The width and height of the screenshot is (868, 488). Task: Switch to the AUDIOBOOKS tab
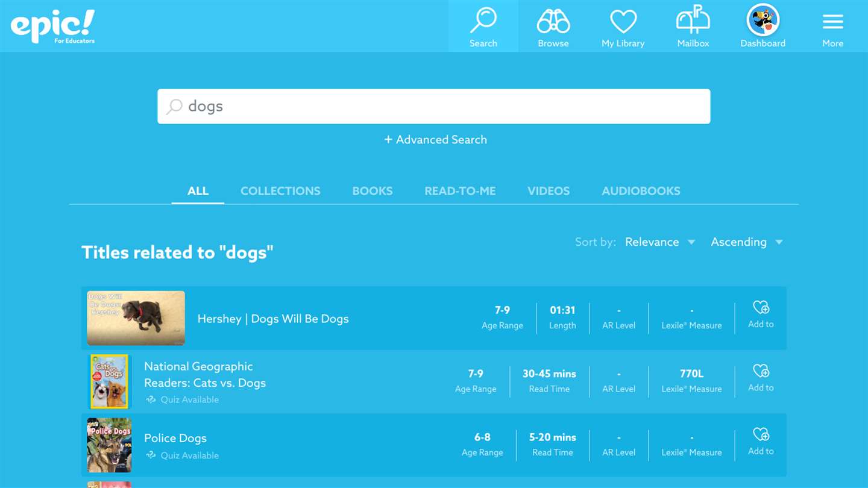[641, 191]
